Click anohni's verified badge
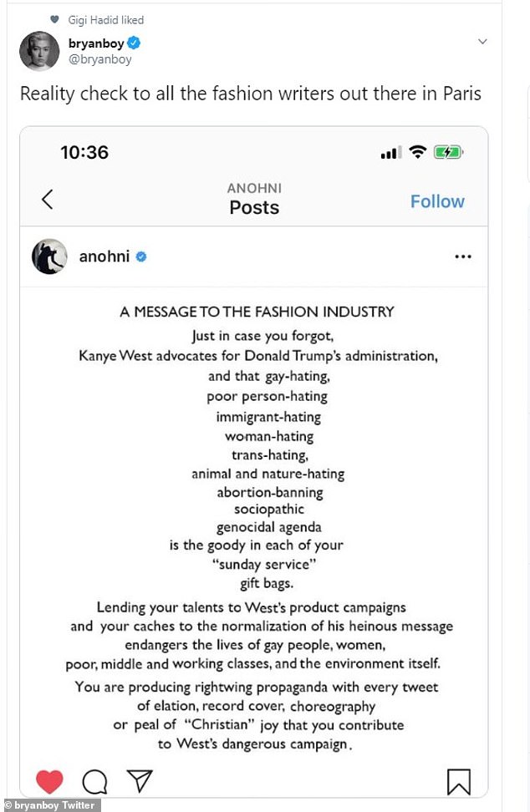The height and width of the screenshot is (812, 530). pos(141,257)
